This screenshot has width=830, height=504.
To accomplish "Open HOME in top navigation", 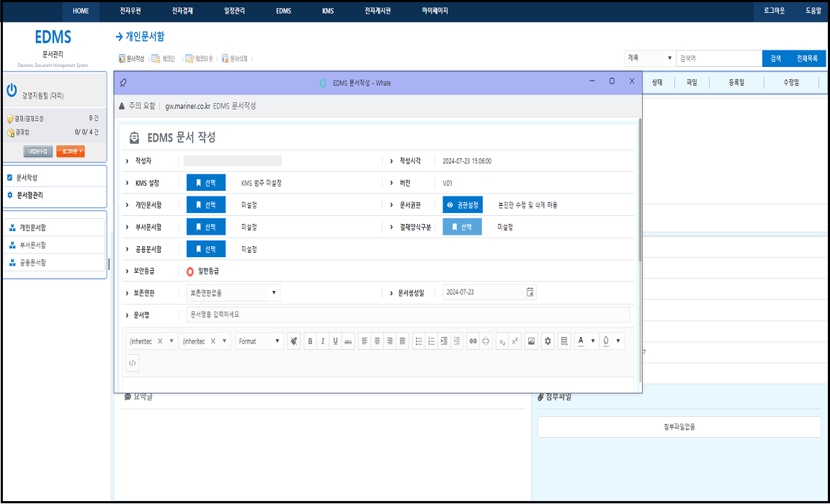I will pyautogui.click(x=81, y=11).
